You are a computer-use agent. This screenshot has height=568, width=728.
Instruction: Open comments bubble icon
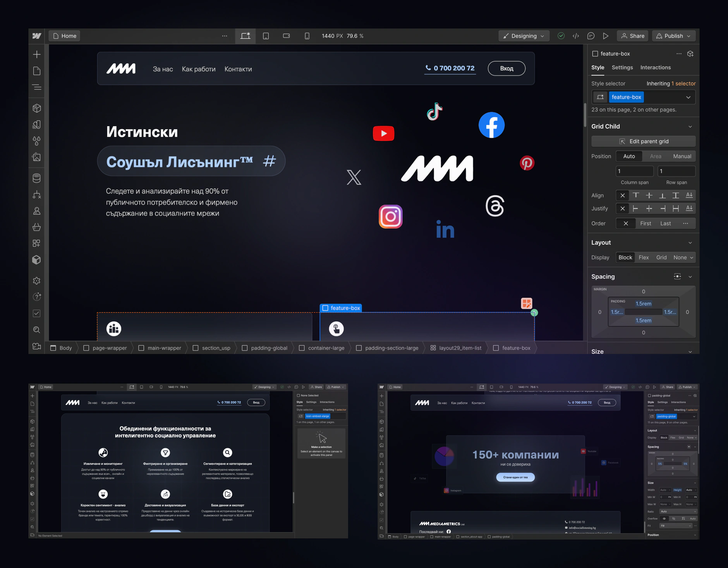tap(591, 36)
